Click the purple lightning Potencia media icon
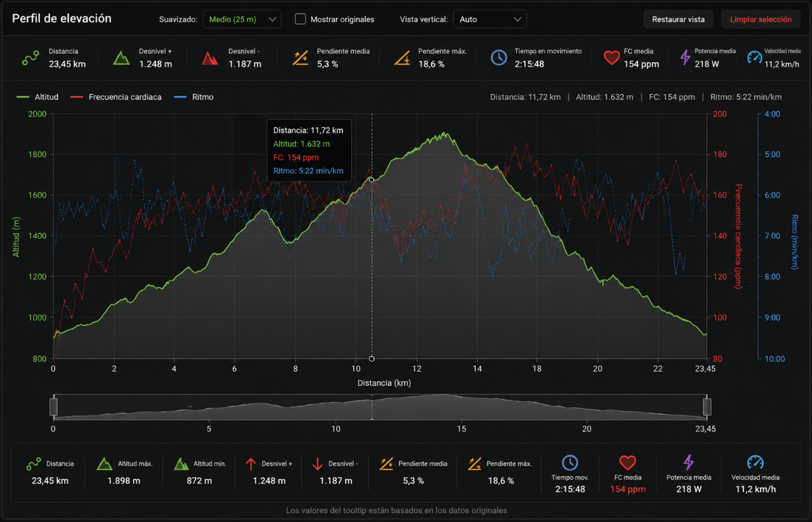812x522 pixels. pyautogui.click(x=685, y=58)
